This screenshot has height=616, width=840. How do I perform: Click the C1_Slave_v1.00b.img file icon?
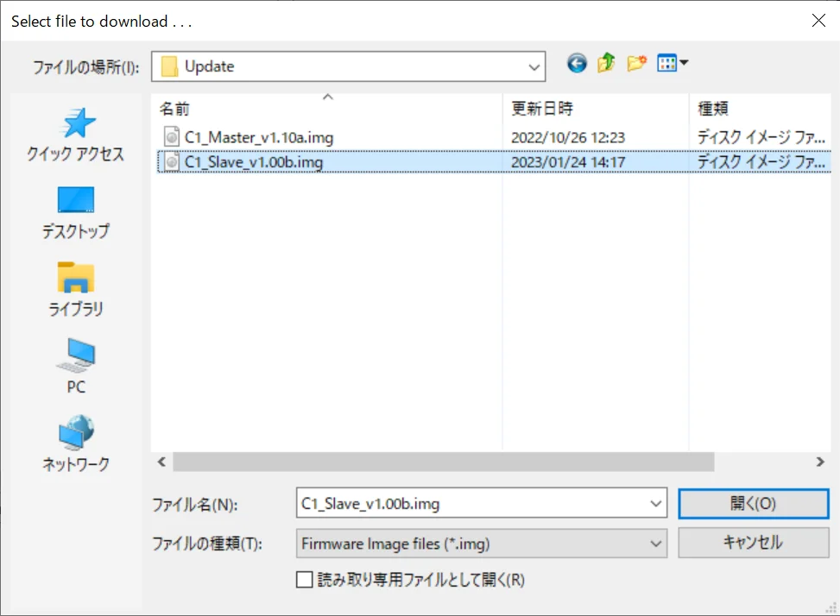[x=171, y=161]
